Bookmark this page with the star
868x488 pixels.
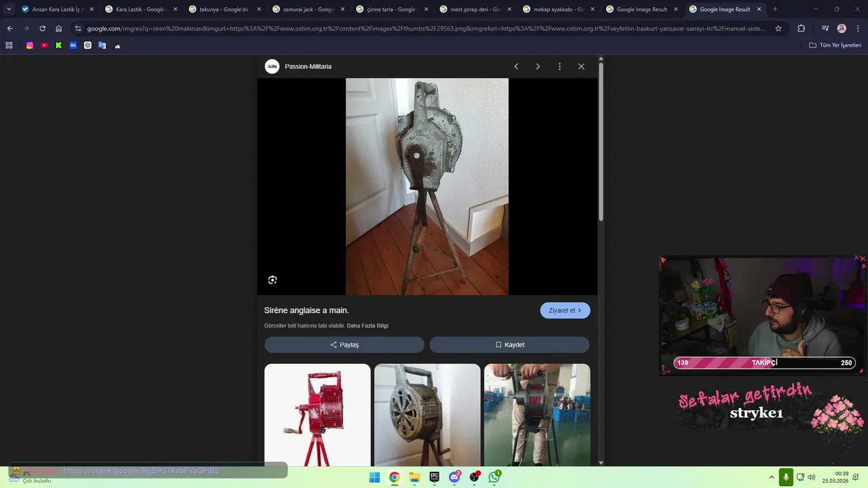778,28
